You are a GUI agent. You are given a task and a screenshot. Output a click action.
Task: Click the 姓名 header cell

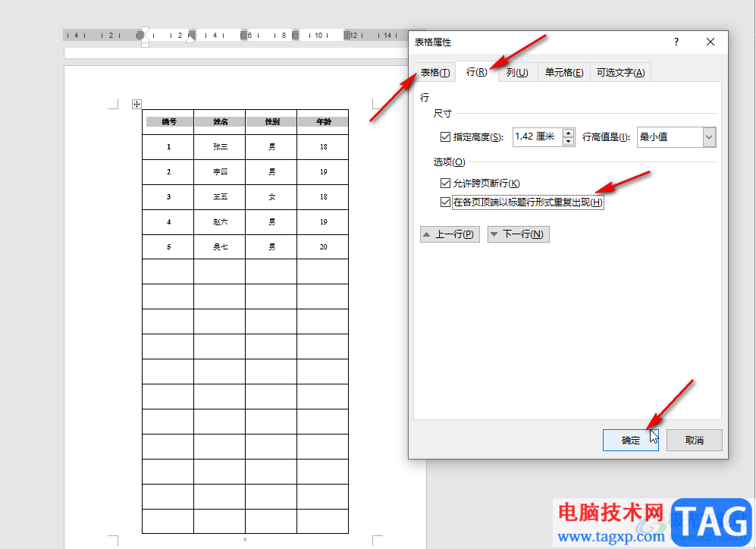click(x=220, y=122)
